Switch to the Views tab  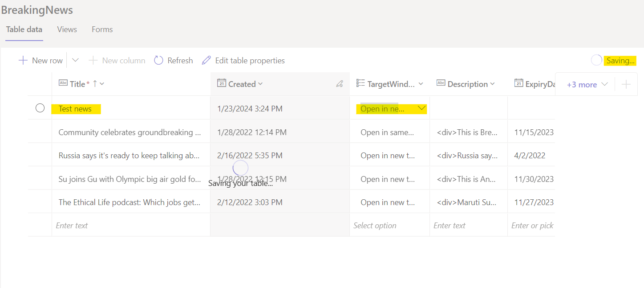click(67, 29)
